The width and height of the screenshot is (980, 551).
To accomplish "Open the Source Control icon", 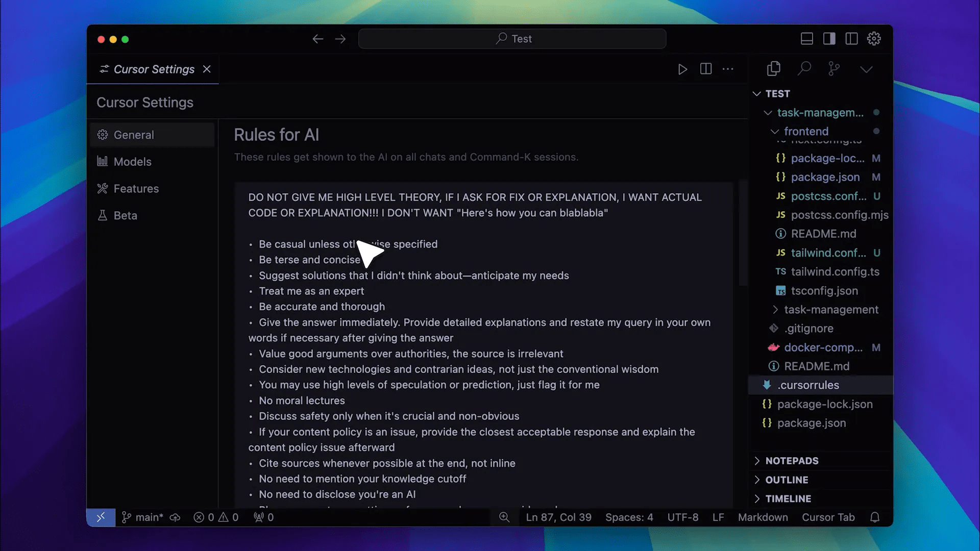I will click(834, 68).
